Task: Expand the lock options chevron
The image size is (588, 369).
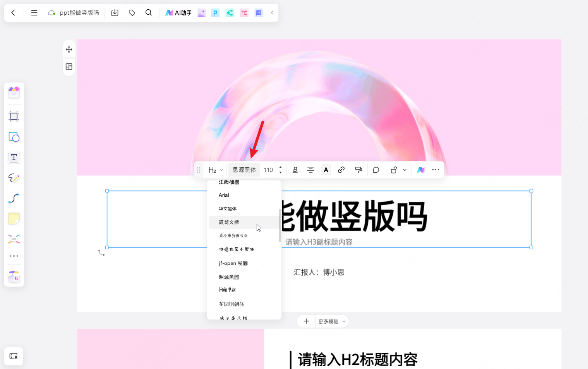Action: coord(405,170)
